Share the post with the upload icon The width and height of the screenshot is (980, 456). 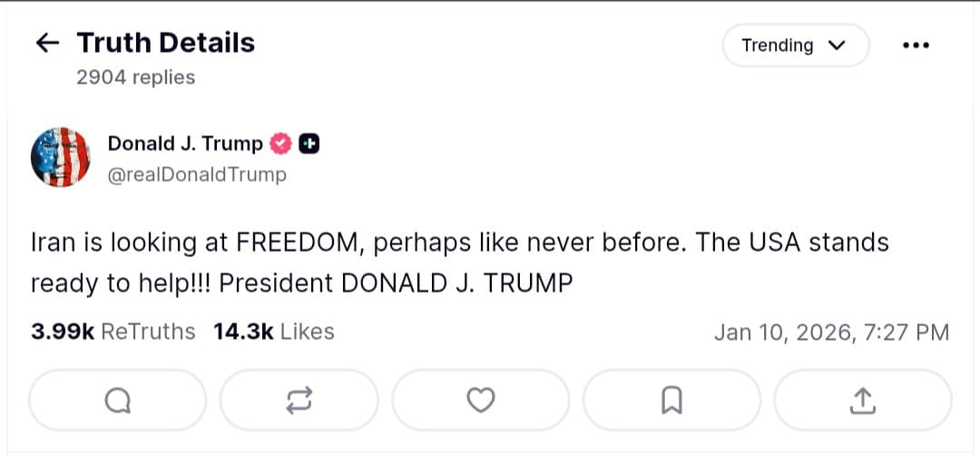point(862,400)
